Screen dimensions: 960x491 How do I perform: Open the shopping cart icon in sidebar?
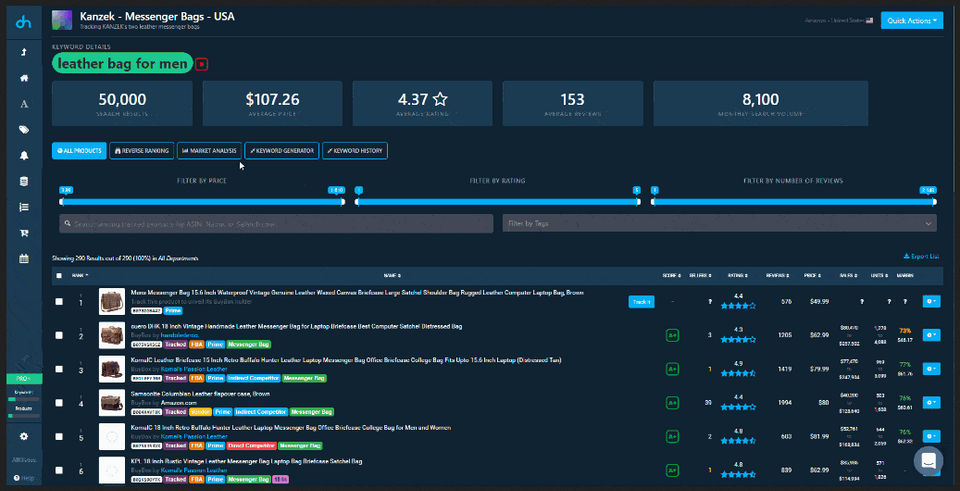[x=23, y=233]
